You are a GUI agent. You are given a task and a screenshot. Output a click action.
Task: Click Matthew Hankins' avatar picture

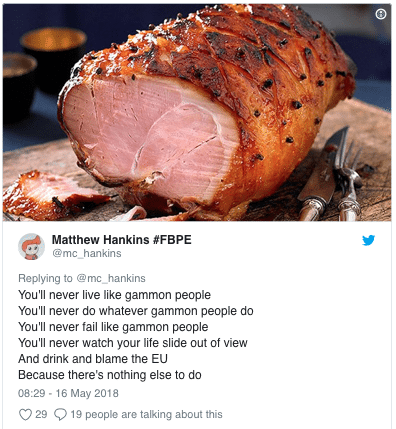[31, 247]
